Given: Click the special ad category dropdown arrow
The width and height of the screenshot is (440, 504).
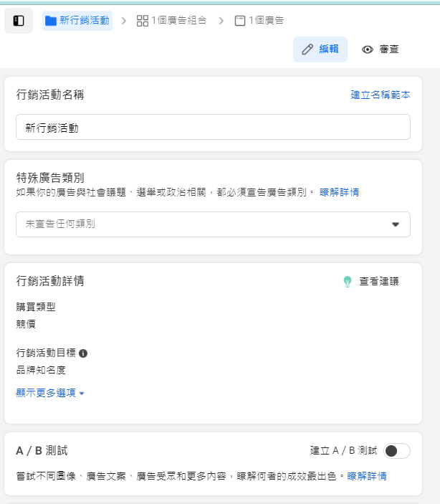Looking at the screenshot, I should 396,224.
